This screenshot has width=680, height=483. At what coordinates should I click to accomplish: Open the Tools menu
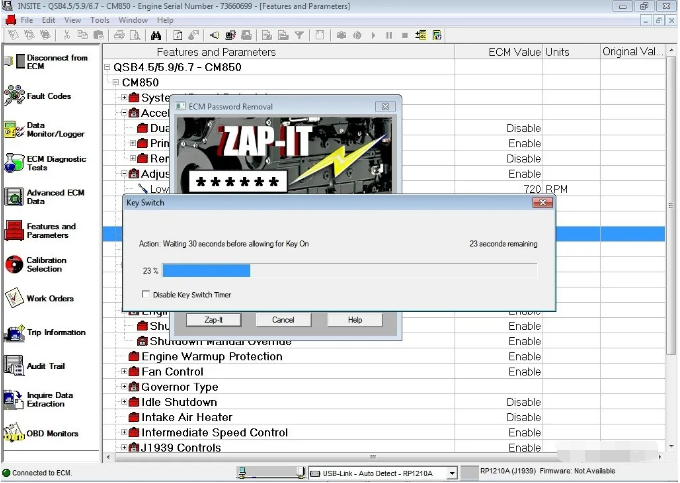click(x=100, y=20)
